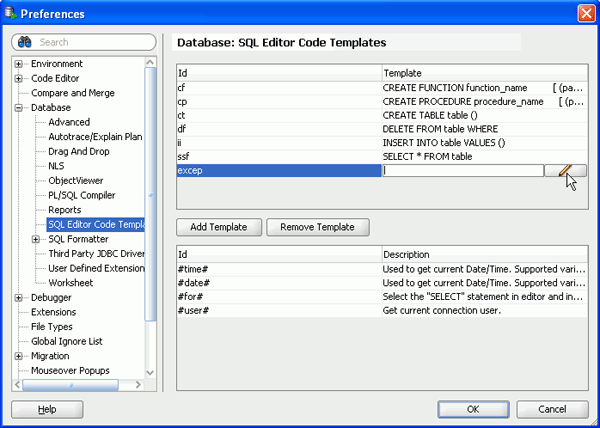Click the Template column header
This screenshot has width=600, height=428.
pyautogui.click(x=484, y=73)
